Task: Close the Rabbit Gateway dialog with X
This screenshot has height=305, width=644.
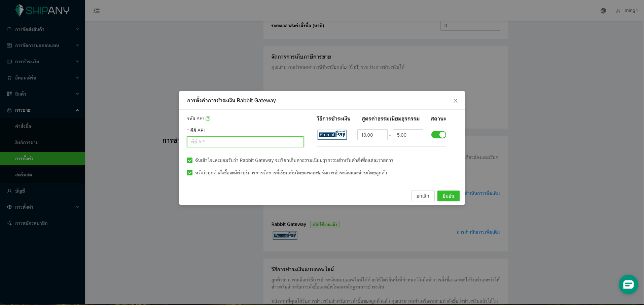Action: (x=456, y=101)
